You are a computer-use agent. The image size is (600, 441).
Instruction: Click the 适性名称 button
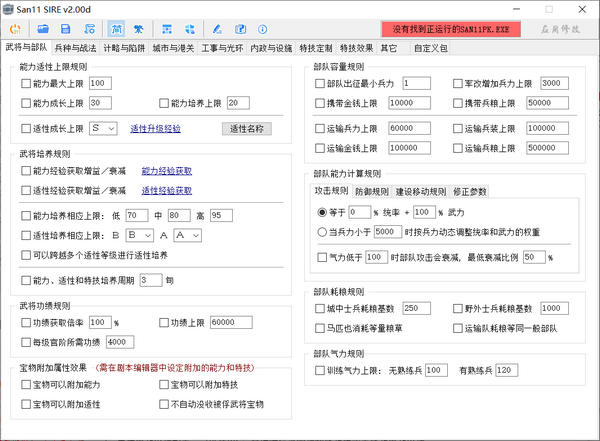[247, 129]
